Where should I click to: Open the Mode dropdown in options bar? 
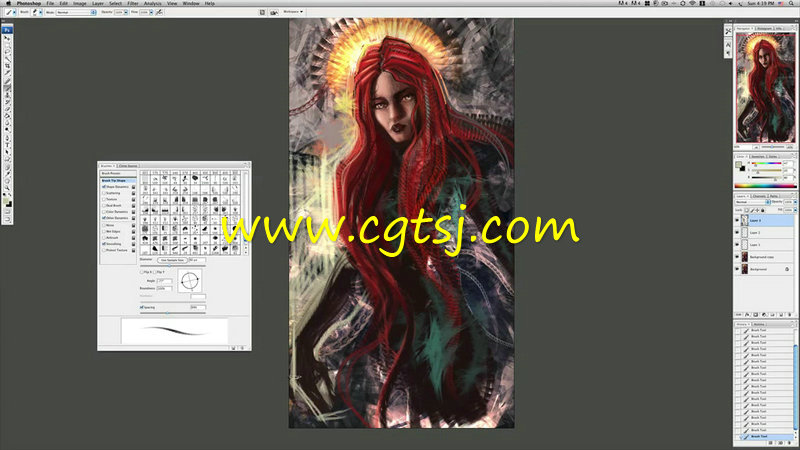[x=76, y=12]
